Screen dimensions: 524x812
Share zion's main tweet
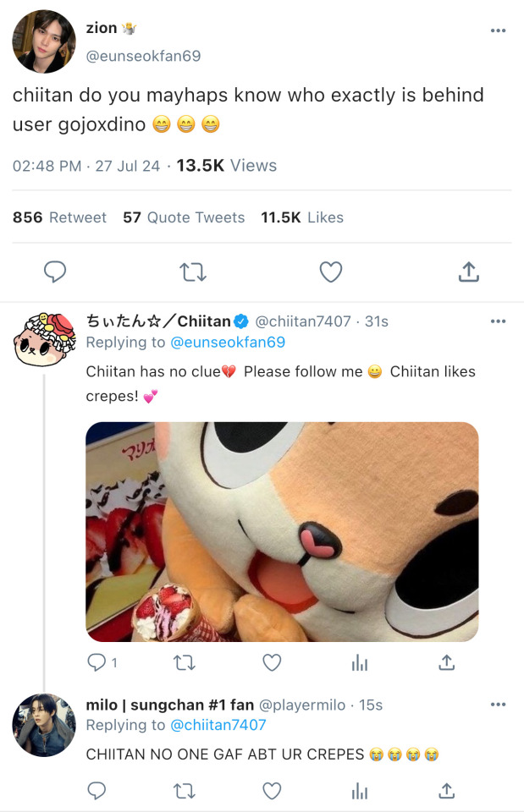pyautogui.click(x=468, y=272)
